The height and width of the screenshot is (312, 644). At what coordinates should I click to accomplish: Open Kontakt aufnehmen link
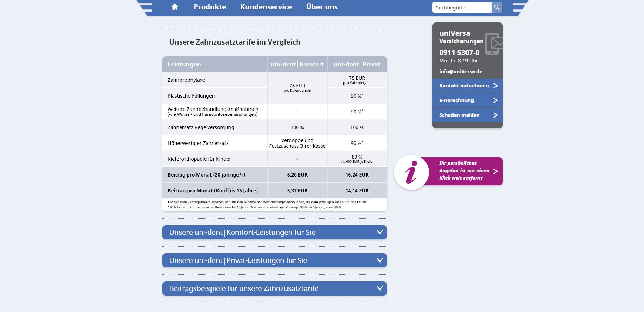(x=468, y=86)
